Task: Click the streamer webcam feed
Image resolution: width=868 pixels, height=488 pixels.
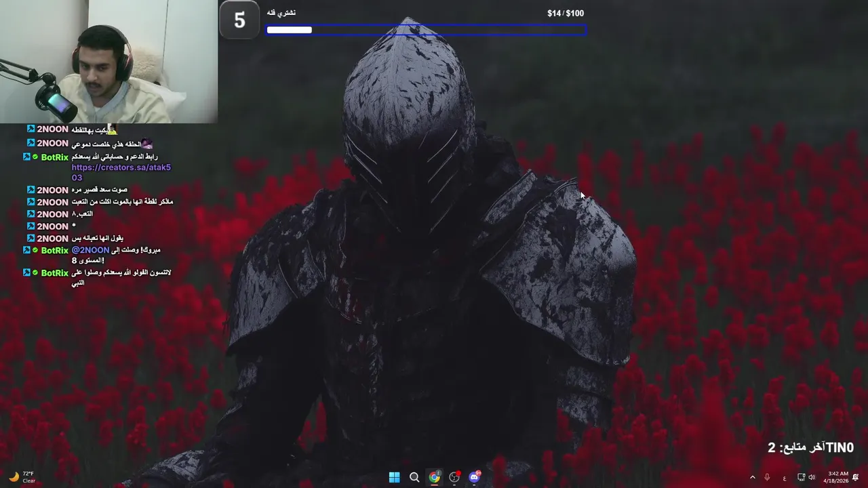Action: point(108,62)
